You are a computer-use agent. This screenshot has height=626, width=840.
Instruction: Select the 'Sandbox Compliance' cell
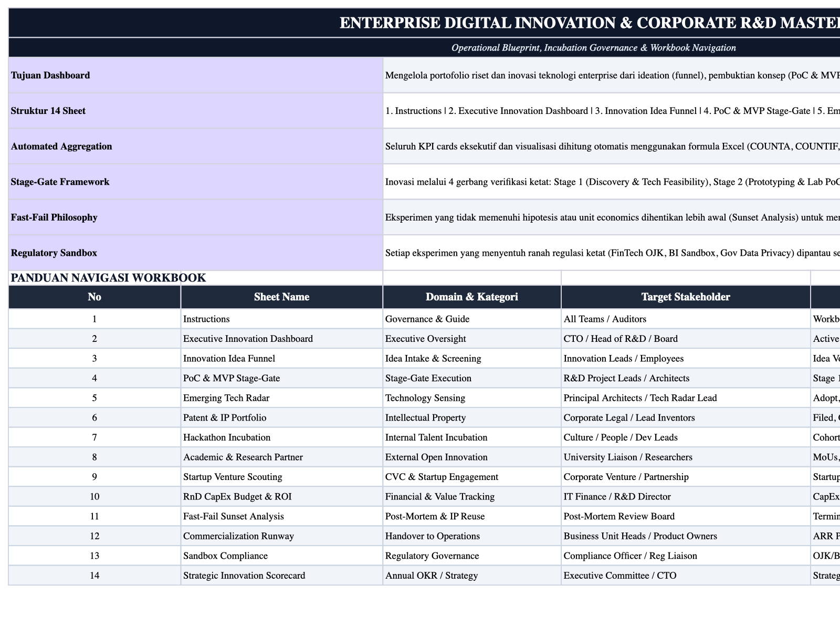pyautogui.click(x=282, y=556)
